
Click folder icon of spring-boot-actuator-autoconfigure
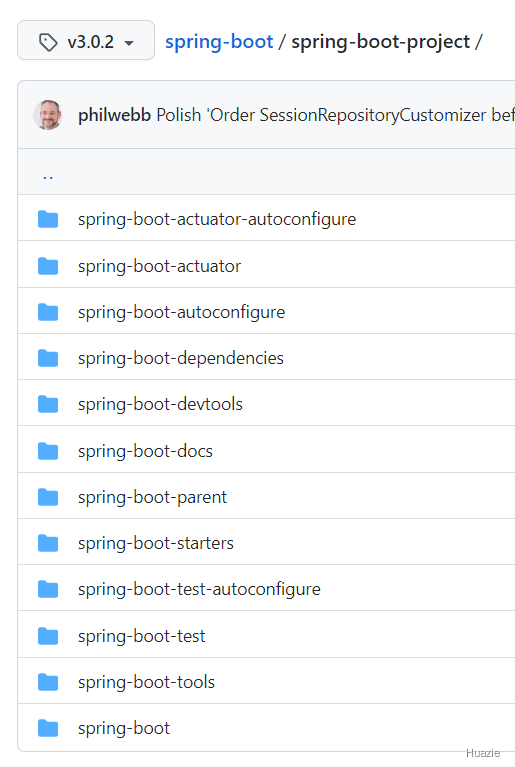click(48, 219)
